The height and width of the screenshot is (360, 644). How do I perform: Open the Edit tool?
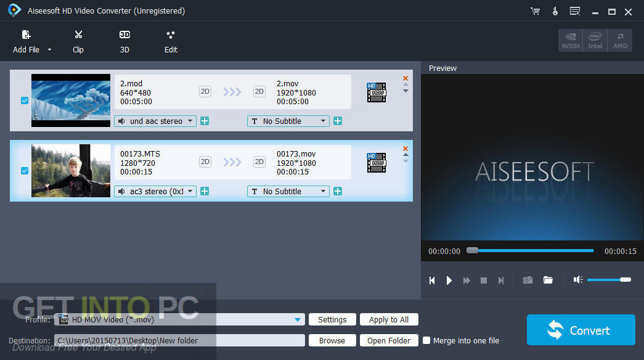pos(170,41)
